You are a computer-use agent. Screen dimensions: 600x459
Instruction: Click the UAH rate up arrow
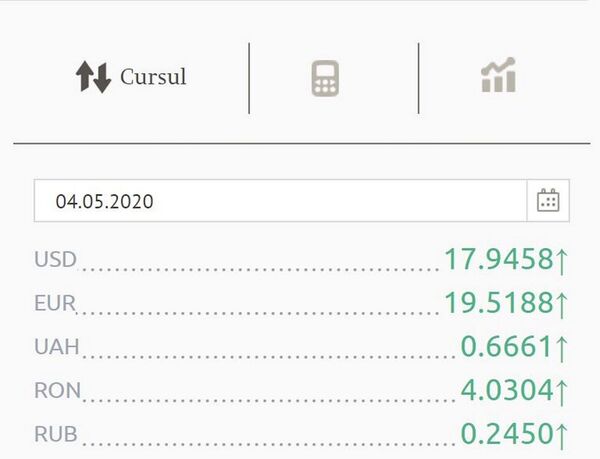point(562,347)
